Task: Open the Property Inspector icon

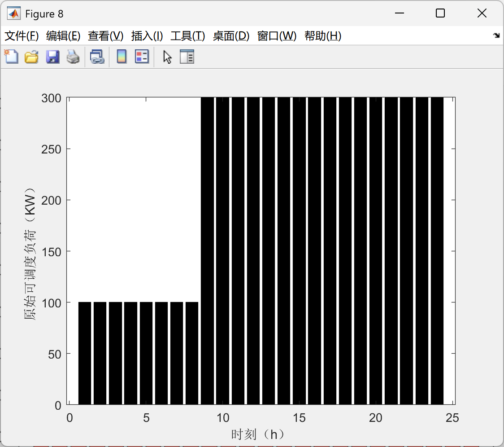Action: click(x=187, y=57)
